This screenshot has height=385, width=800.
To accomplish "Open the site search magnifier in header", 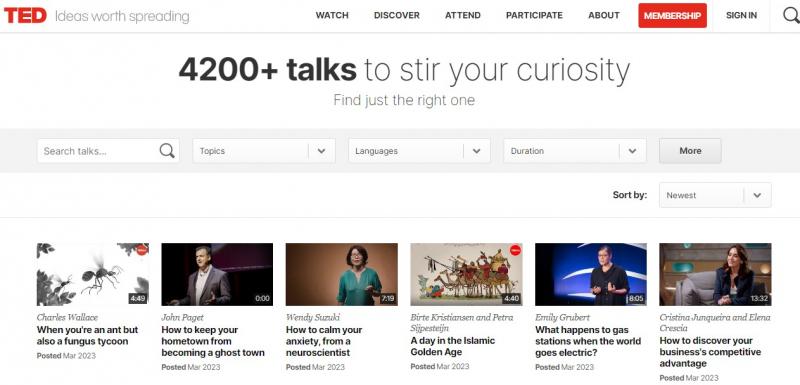I will point(791,16).
